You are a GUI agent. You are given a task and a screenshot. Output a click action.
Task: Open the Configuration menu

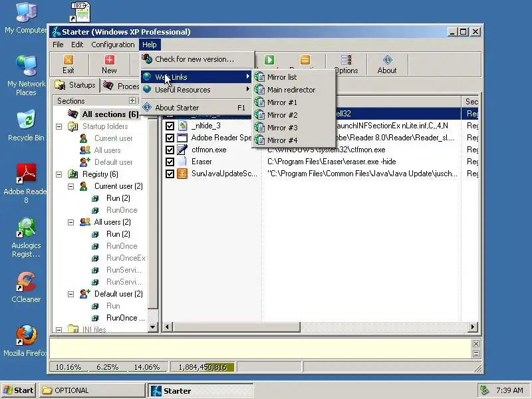(112, 45)
